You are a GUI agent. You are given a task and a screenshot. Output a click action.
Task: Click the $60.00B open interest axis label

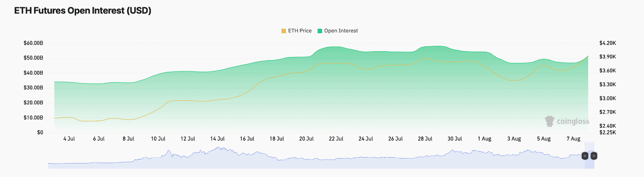(33, 43)
